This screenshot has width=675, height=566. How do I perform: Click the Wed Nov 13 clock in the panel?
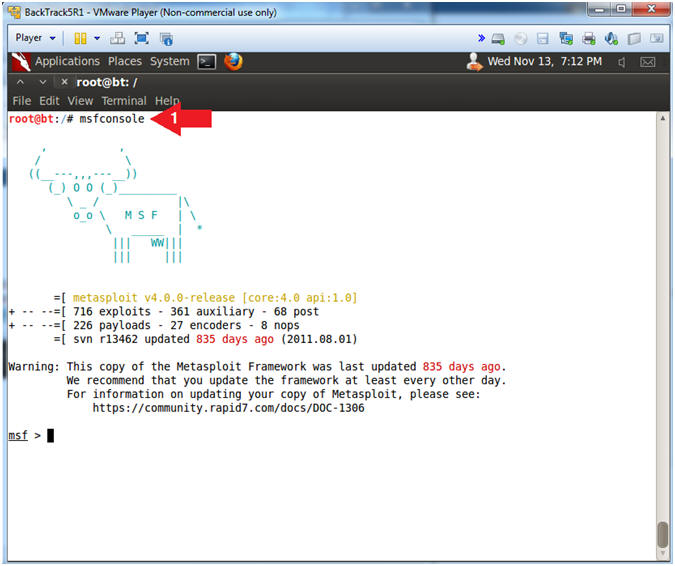(545, 62)
